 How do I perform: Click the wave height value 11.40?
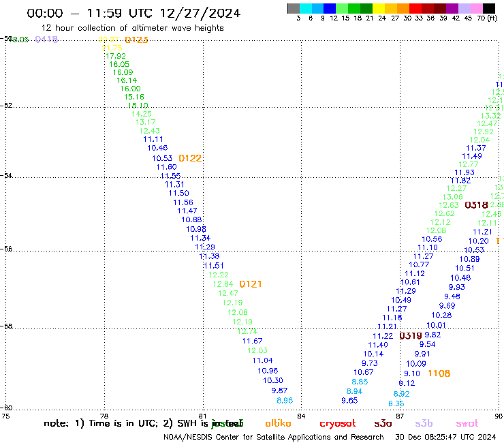click(378, 345)
